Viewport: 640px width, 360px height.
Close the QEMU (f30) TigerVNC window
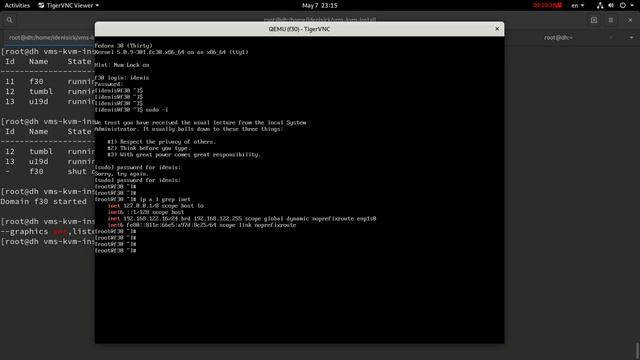pyautogui.click(x=497, y=29)
